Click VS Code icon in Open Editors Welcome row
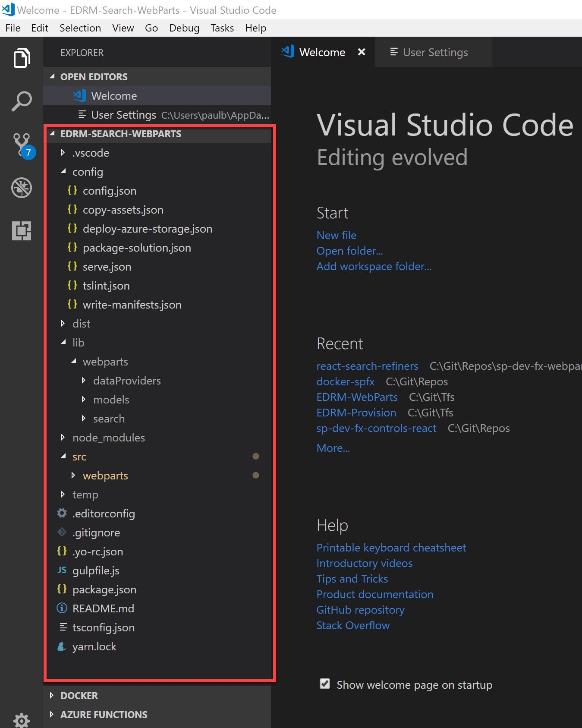This screenshot has width=582, height=728. point(79,95)
